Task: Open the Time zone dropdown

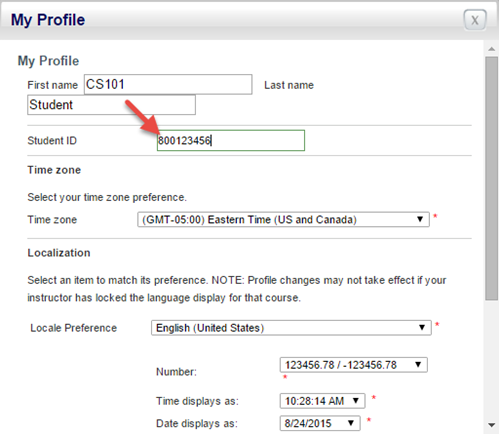Action: point(283,219)
